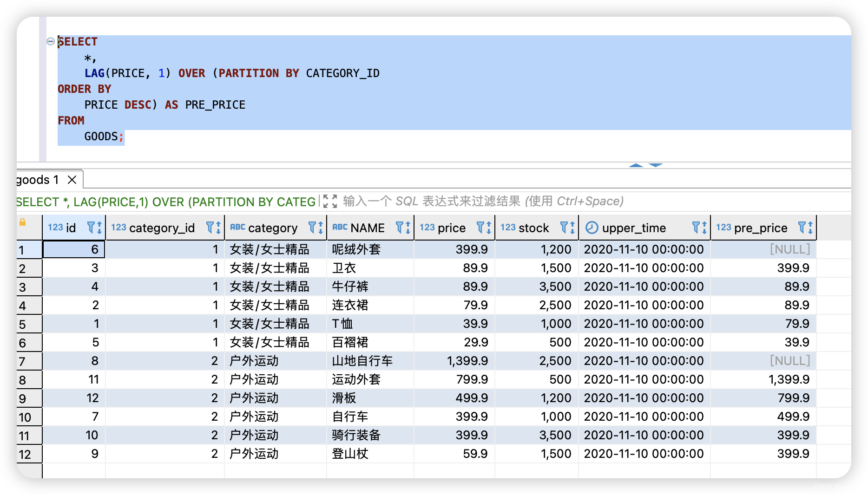This screenshot has width=868, height=495.
Task: Click the name cell 呢绒外套
Action: pyautogui.click(x=370, y=249)
